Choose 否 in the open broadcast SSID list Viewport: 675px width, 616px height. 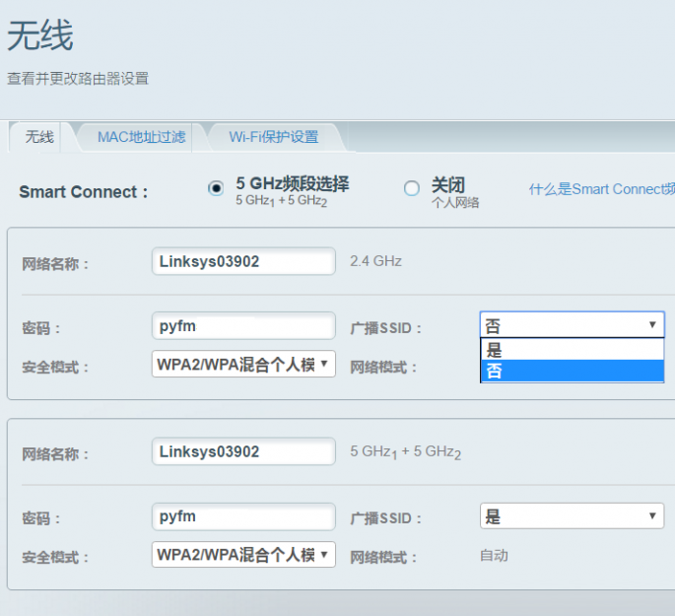coord(573,371)
